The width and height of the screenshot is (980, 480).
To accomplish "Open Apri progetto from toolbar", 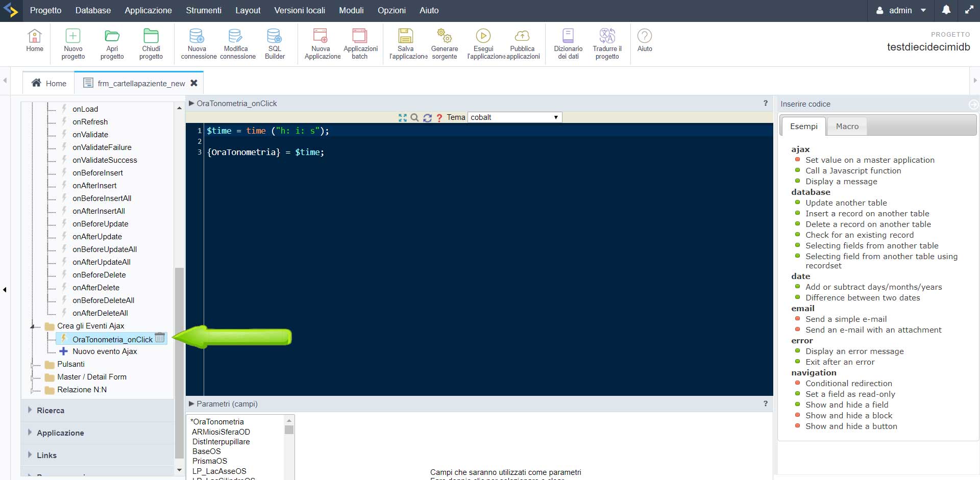I will [x=112, y=44].
